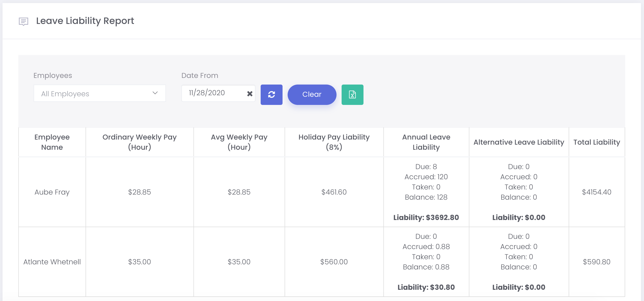Click Total Liability column header
644x301 pixels.
pyautogui.click(x=597, y=142)
